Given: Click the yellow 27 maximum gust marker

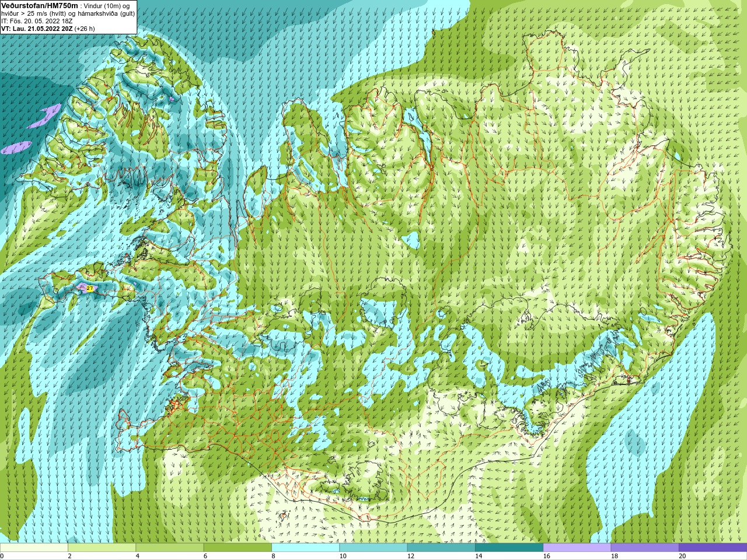Looking at the screenshot, I should [x=90, y=288].
